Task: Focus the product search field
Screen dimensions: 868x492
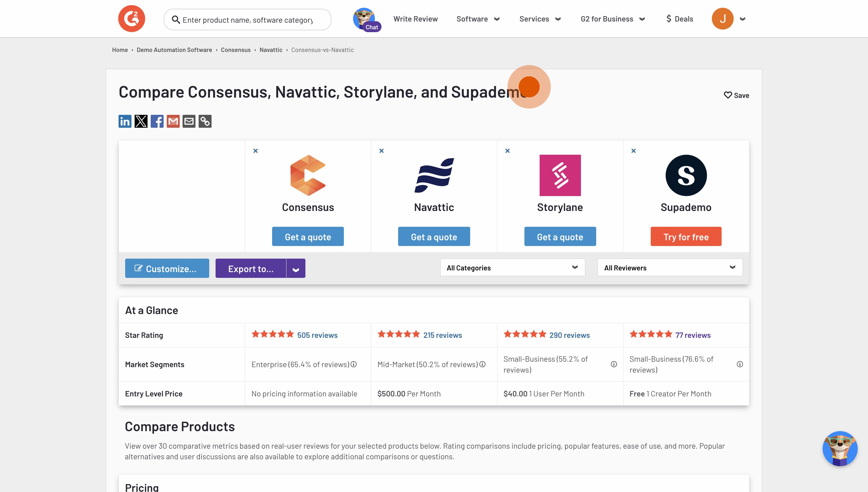Action: click(248, 20)
